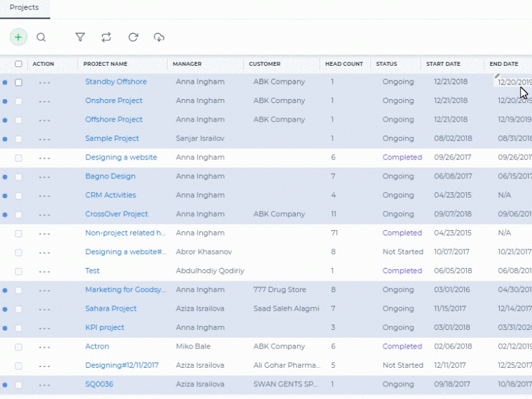Open action menu for KPI project

pyautogui.click(x=45, y=329)
